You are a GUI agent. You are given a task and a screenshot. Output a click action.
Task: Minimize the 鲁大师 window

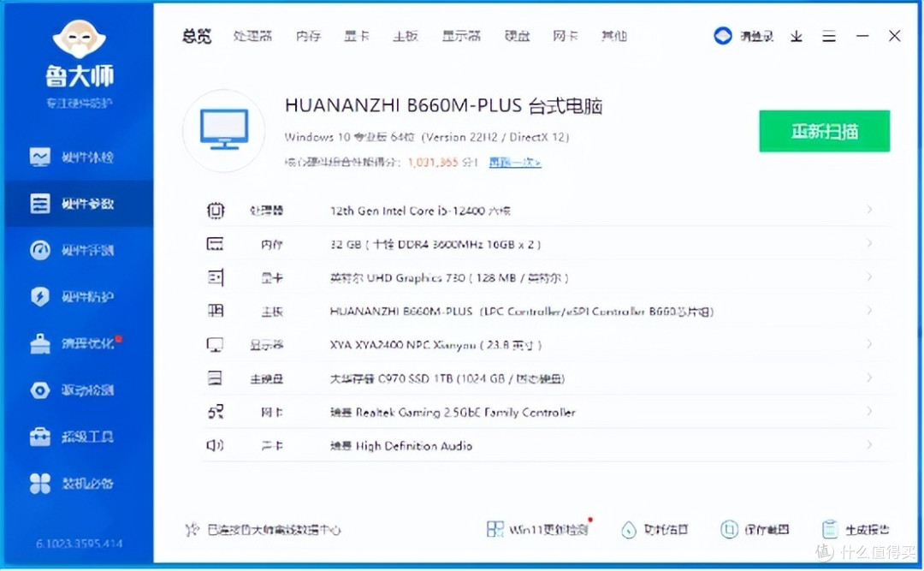862,36
